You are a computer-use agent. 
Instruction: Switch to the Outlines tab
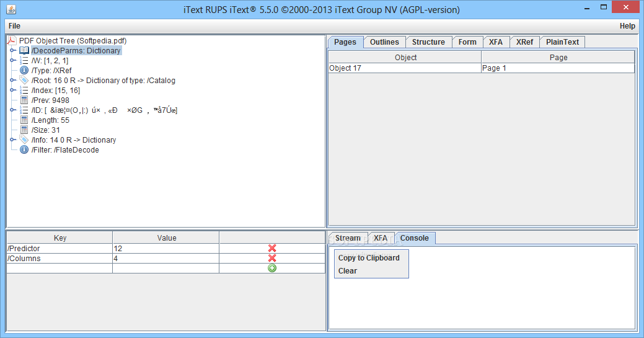point(384,42)
